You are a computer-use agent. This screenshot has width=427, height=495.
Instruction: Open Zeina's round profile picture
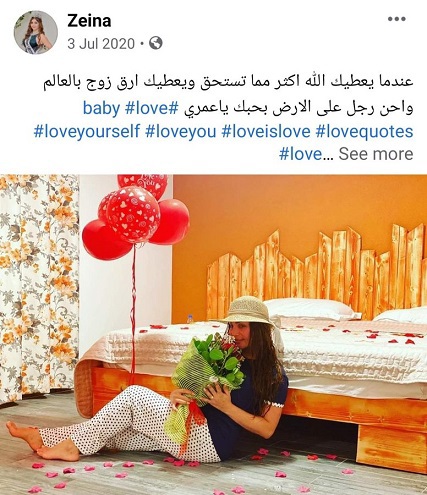click(36, 32)
